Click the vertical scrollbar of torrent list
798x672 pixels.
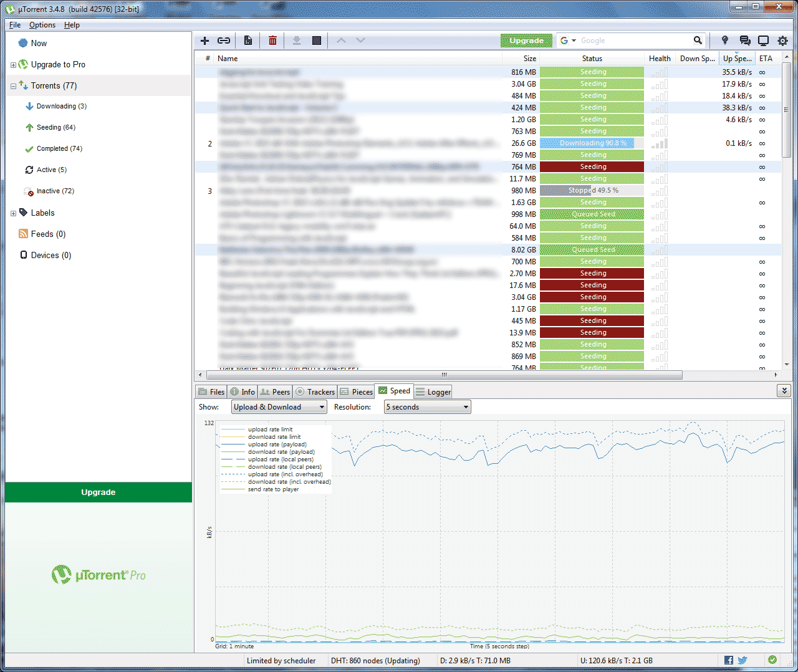(787, 109)
